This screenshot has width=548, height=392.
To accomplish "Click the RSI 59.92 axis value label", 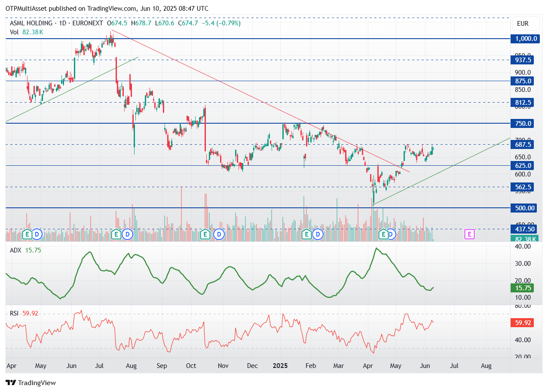I will tap(522, 323).
